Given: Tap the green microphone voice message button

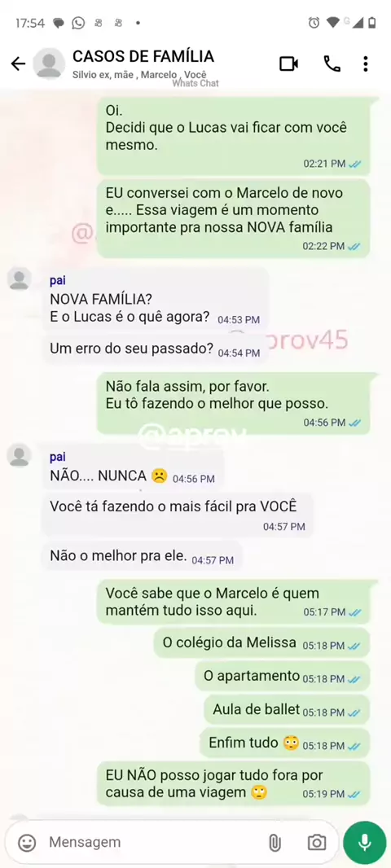Looking at the screenshot, I should 364,843.
